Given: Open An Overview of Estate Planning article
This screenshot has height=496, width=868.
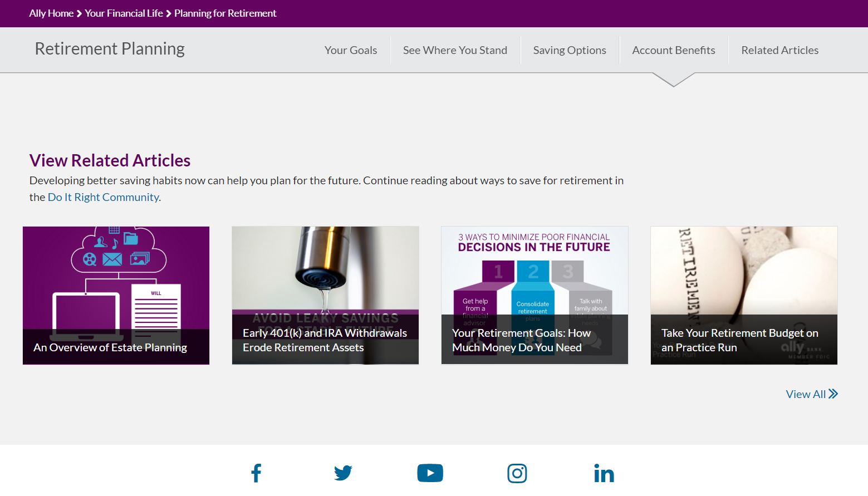Looking at the screenshot, I should point(116,296).
